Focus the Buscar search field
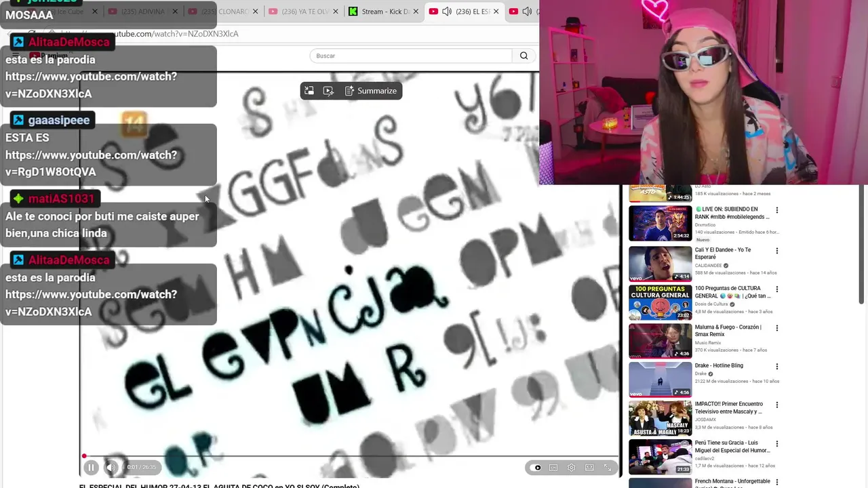 tap(412, 56)
